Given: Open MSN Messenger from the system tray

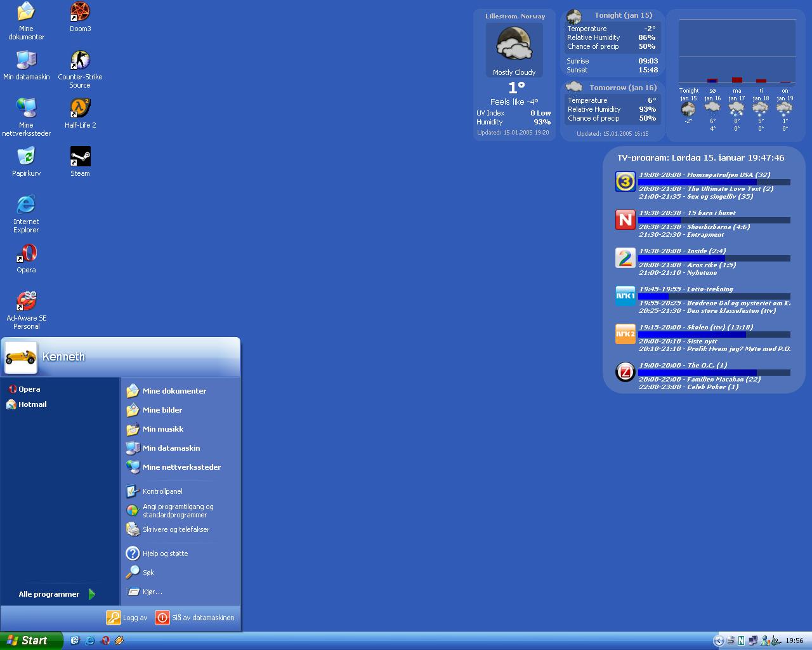Looking at the screenshot, I should (x=765, y=640).
